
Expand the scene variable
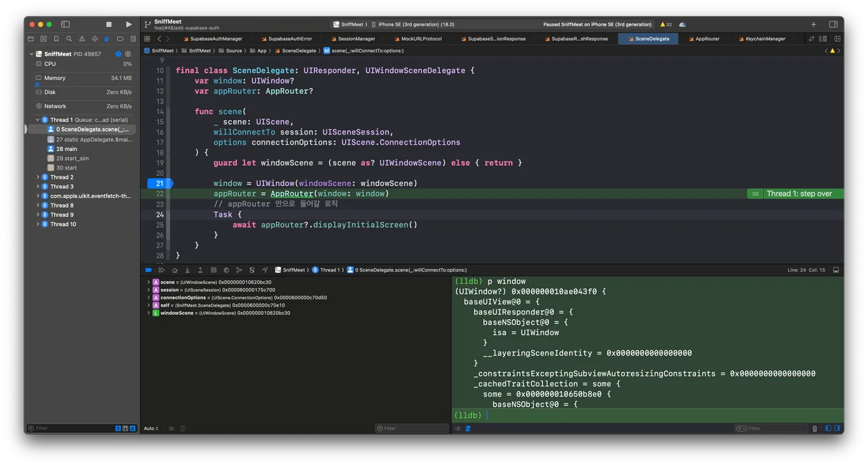[148, 282]
